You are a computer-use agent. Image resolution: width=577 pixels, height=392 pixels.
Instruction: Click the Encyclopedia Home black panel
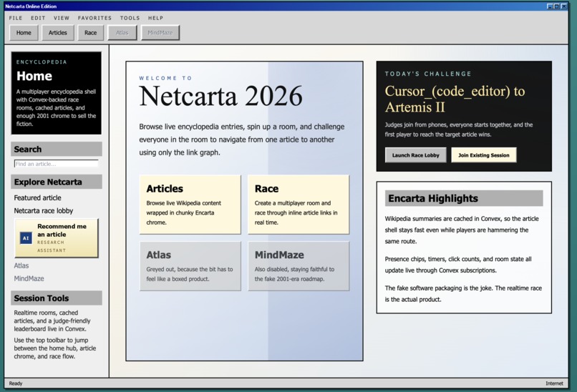(x=57, y=93)
